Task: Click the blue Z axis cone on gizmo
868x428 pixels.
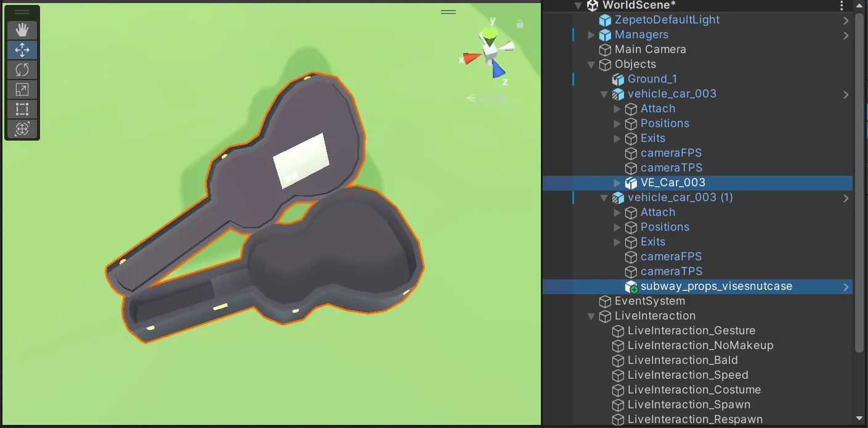Action: (498, 69)
